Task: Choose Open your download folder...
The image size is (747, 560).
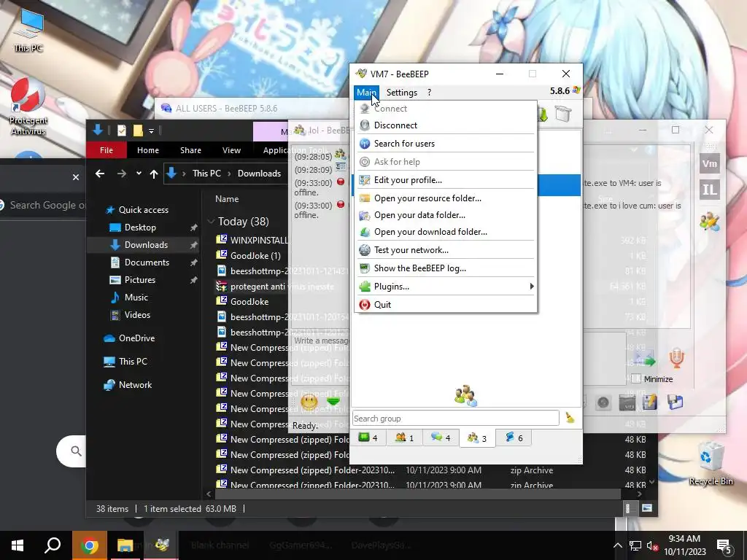Action: tap(446, 232)
